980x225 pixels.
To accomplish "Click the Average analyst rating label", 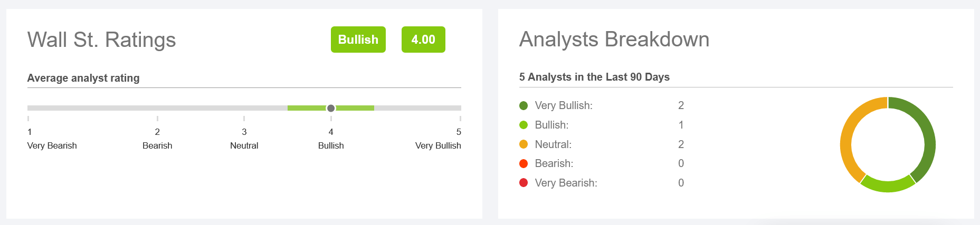I will pos(83,78).
